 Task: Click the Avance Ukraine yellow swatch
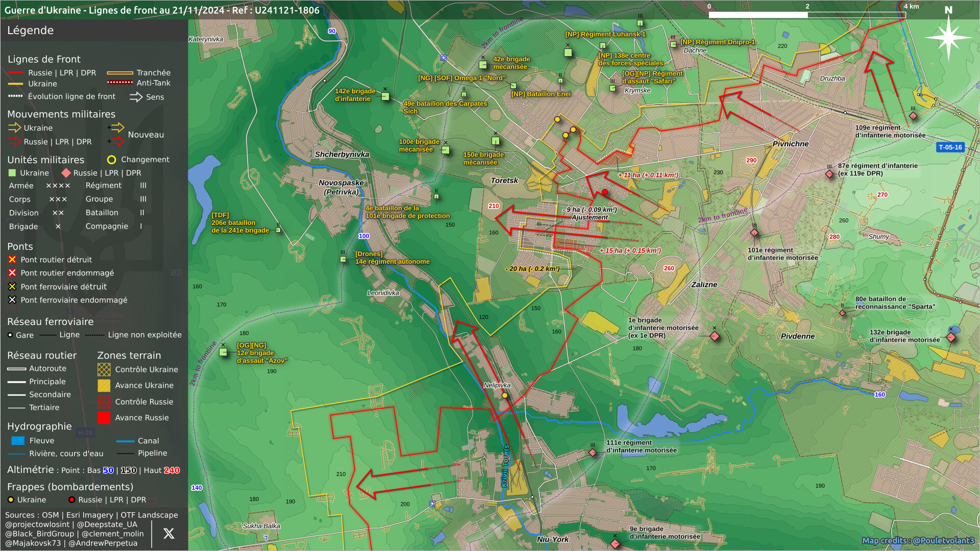coord(104,386)
